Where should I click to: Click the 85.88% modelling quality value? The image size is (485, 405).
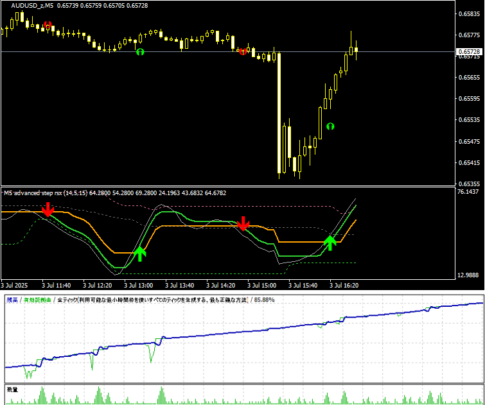click(x=264, y=300)
